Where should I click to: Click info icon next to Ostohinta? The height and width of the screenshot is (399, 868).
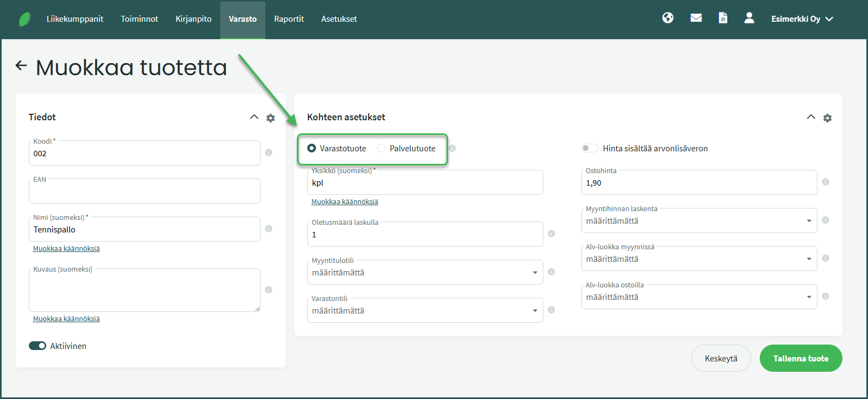click(825, 182)
